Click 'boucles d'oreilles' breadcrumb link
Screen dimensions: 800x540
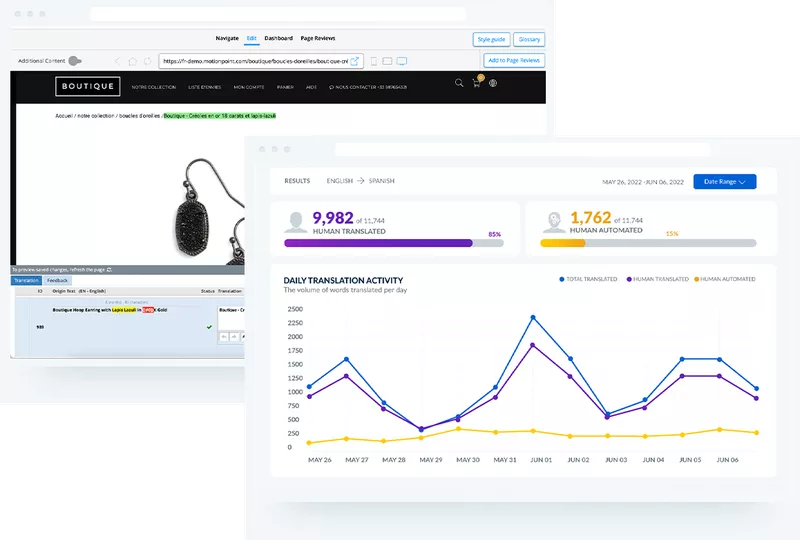tap(139, 116)
